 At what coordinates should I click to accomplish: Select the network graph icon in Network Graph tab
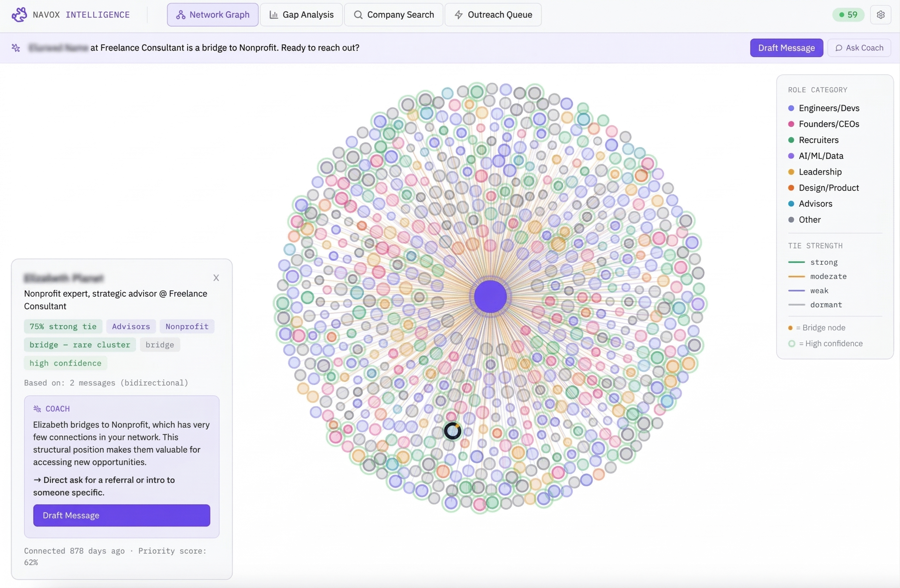181,15
